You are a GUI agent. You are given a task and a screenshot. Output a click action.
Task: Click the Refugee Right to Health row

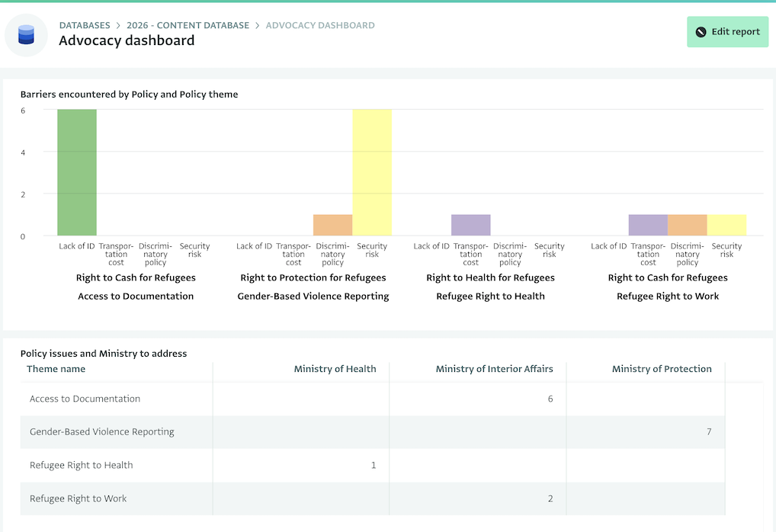point(80,465)
